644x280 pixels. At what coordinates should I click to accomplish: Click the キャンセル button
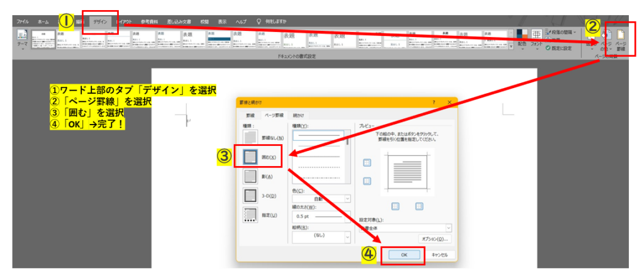pyautogui.click(x=439, y=255)
